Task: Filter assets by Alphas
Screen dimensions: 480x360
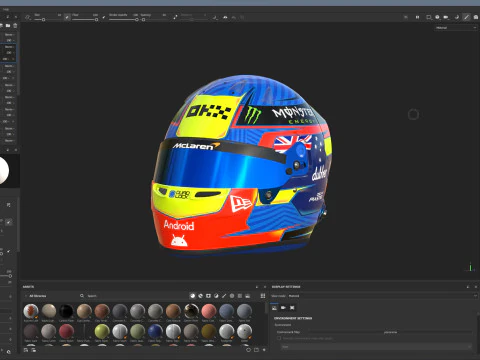Action: pyautogui.click(x=232, y=296)
